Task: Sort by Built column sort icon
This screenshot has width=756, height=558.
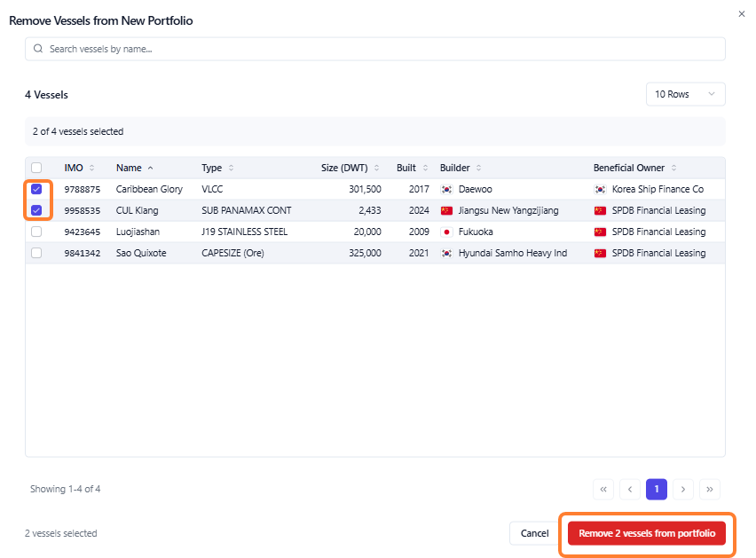Action: click(425, 168)
